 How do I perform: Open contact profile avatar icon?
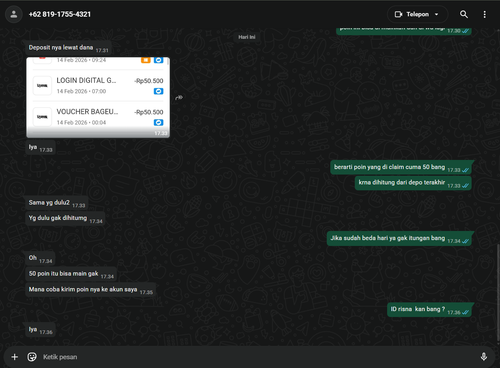14,14
